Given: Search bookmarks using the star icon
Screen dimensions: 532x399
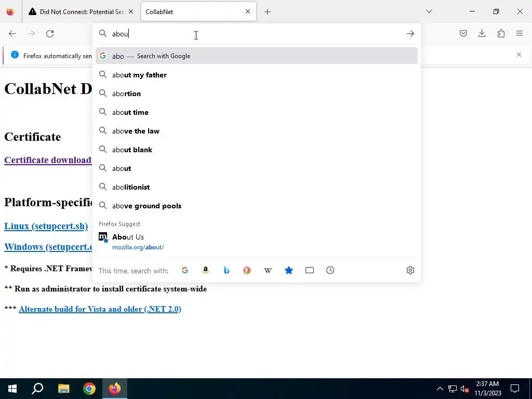Looking at the screenshot, I should (x=289, y=270).
